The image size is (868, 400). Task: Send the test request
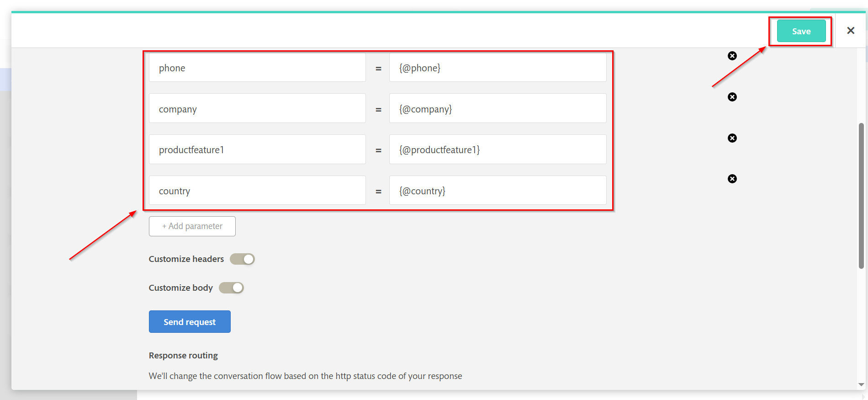click(190, 322)
